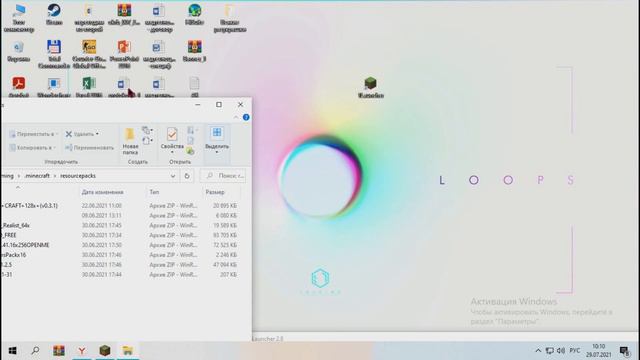The height and width of the screenshot is (360, 640).
Task: Click the date cell 30.06.2021 17:44
Action: pos(102,275)
